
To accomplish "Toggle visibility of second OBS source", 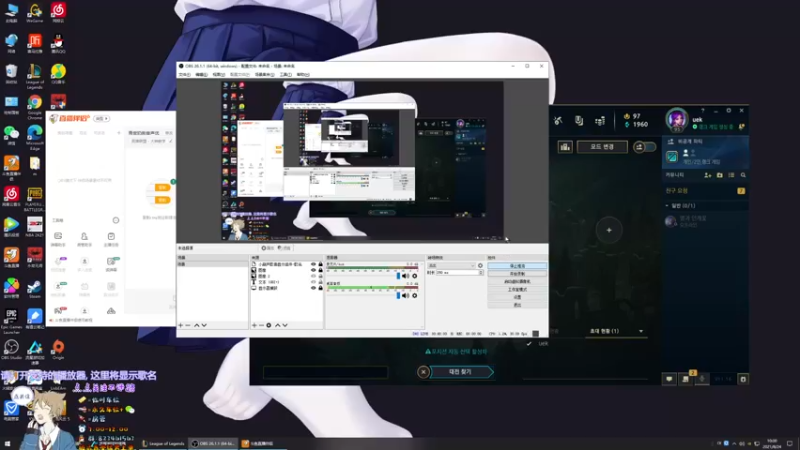I will pyautogui.click(x=313, y=270).
